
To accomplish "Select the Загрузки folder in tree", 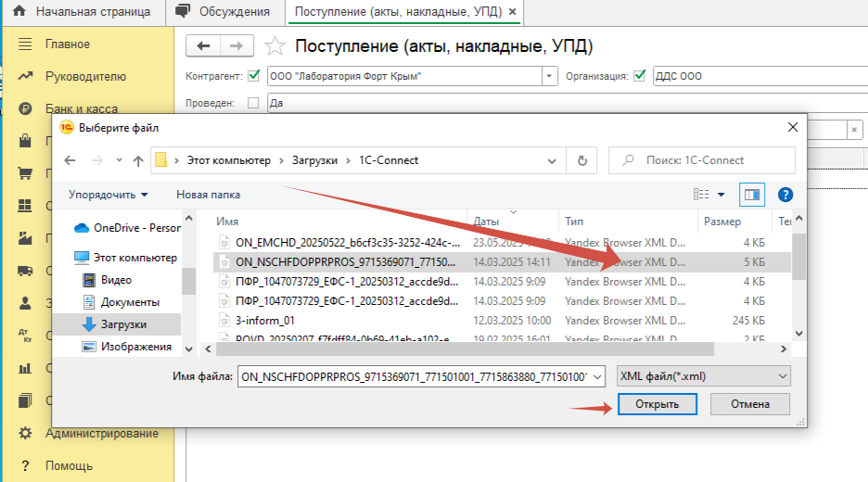I will click(122, 324).
